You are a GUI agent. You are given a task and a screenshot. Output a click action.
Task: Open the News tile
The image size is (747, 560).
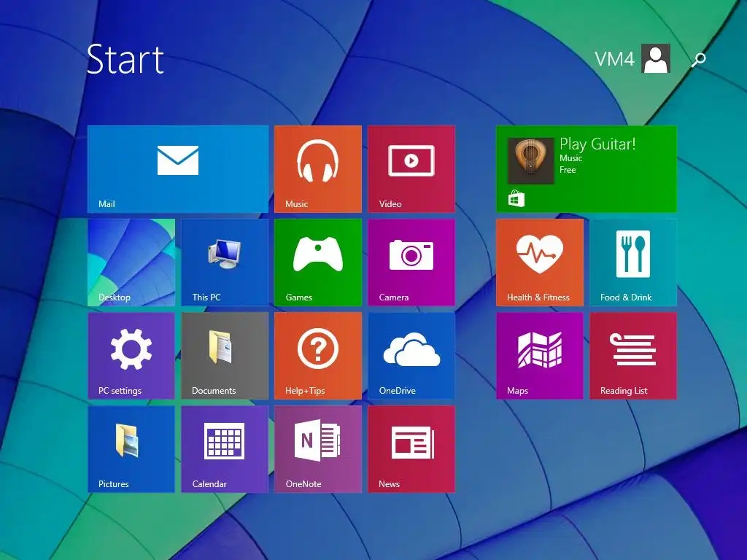coord(411,449)
